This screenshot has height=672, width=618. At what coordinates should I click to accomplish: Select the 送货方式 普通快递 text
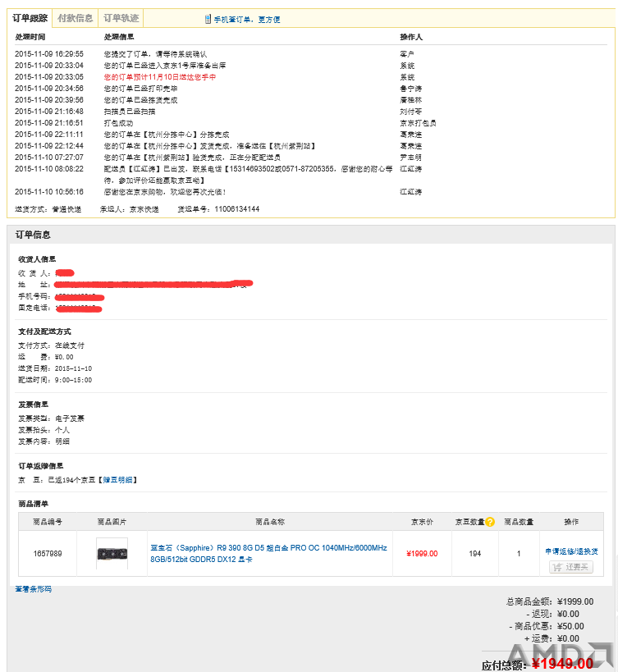[x=48, y=209]
